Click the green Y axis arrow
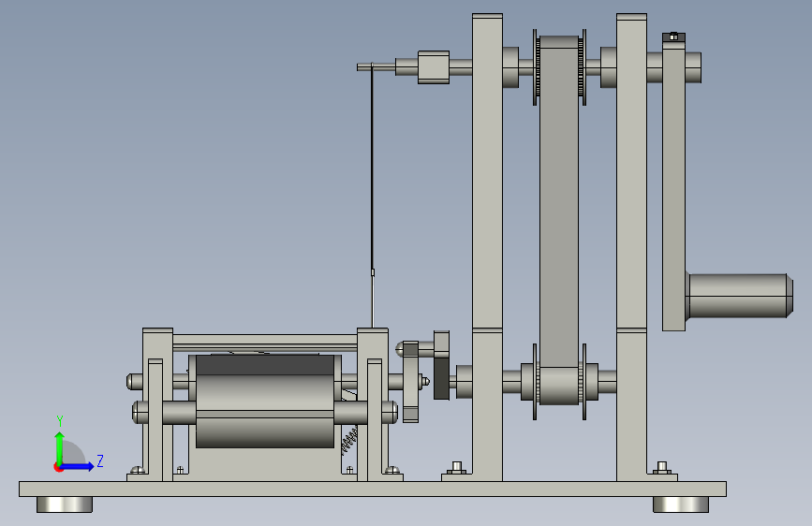812x526 pixels. (60, 449)
